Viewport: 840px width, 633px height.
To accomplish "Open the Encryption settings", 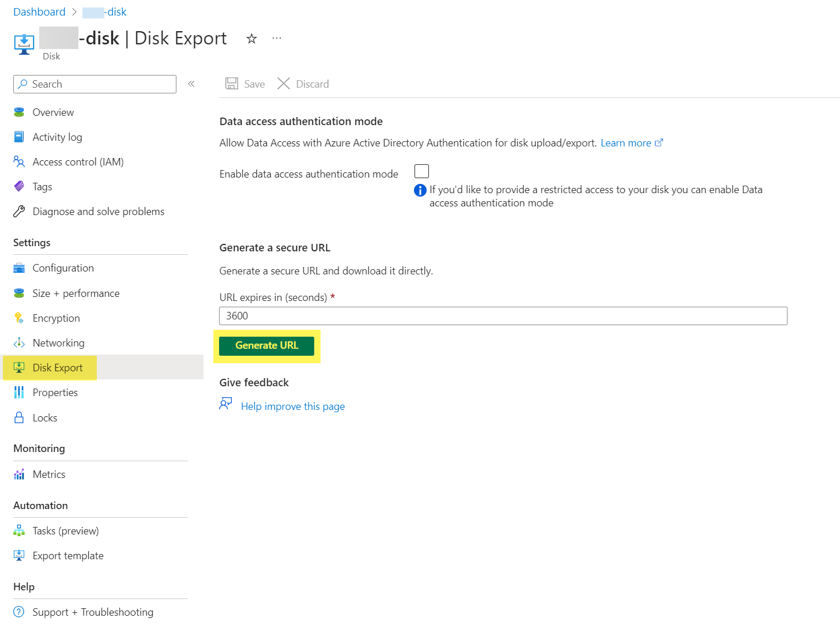I will tap(56, 318).
